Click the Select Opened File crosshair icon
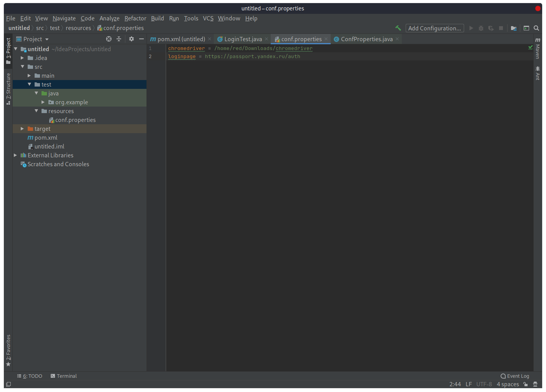 click(109, 39)
